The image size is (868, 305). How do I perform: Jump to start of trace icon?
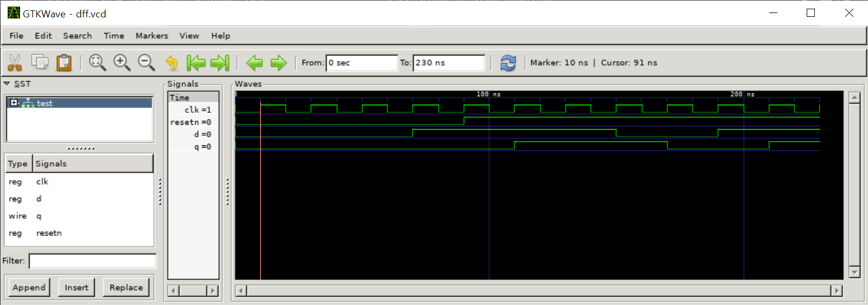click(196, 63)
